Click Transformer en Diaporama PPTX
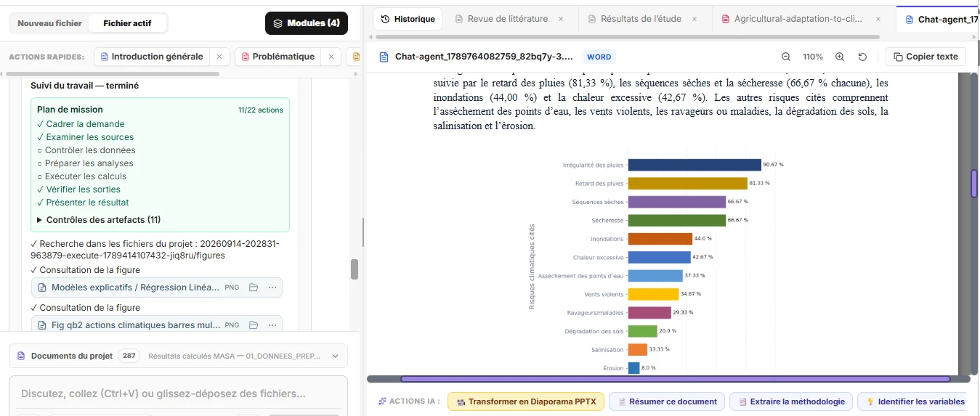The height and width of the screenshot is (416, 980). (x=526, y=401)
